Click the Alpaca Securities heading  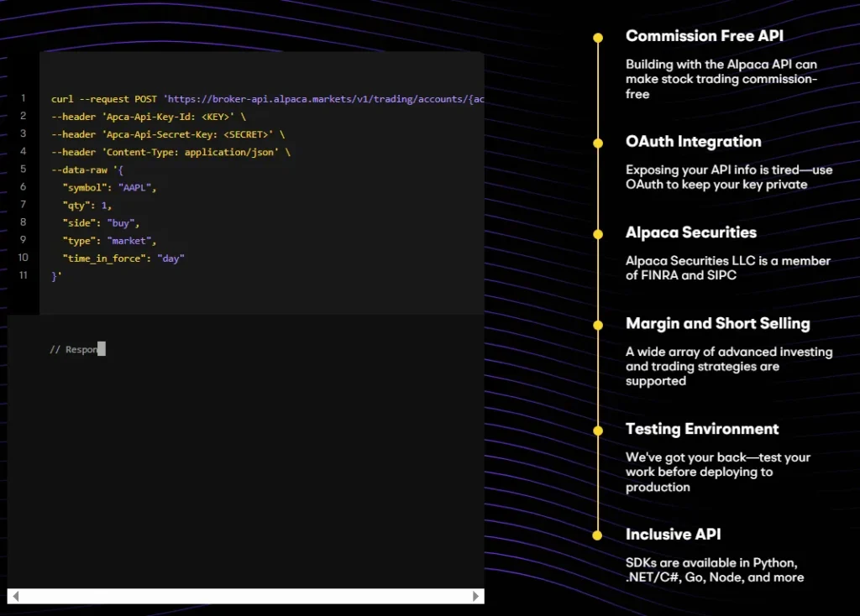pos(690,232)
